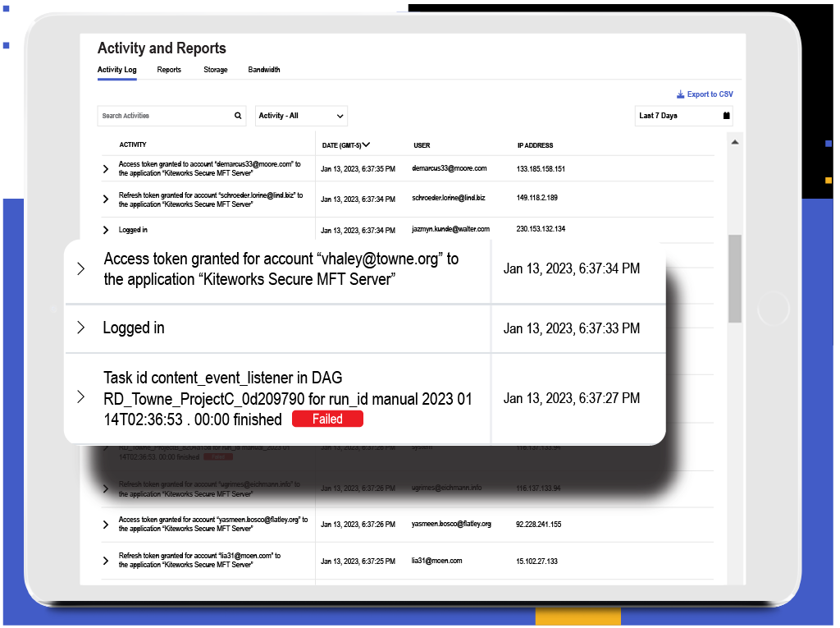840x628 pixels.
Task: Click the search magnifier icon
Action: coord(238,116)
